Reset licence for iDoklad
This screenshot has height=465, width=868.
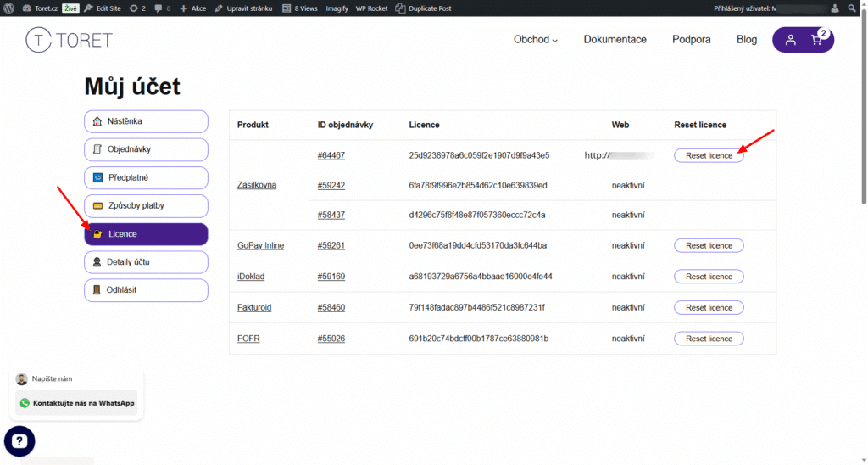click(x=709, y=277)
